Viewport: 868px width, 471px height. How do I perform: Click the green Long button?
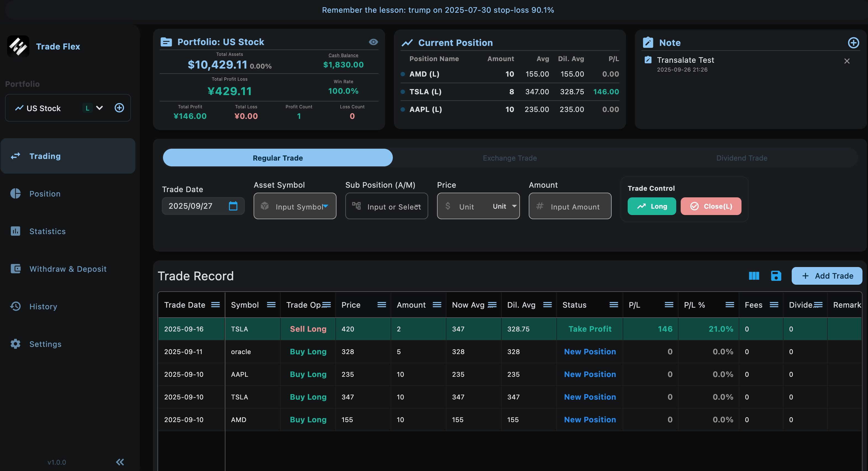pyautogui.click(x=651, y=206)
